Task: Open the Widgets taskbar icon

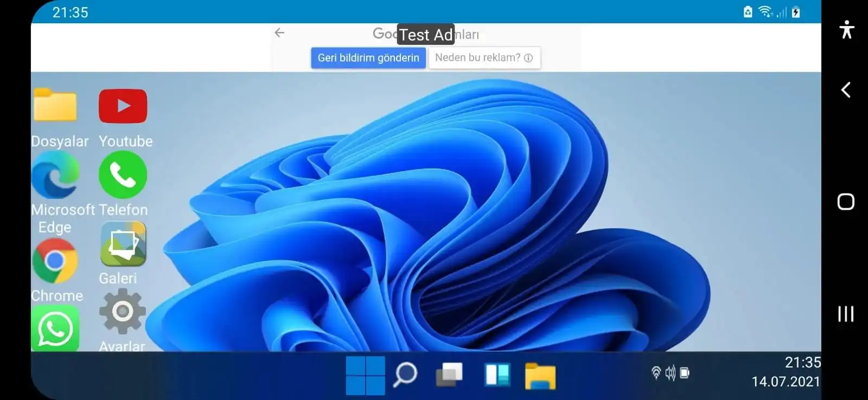Action: click(x=497, y=375)
